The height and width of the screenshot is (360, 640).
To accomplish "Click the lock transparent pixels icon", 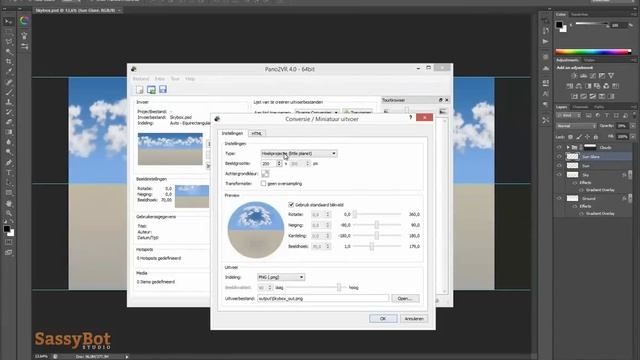I will click(570, 137).
